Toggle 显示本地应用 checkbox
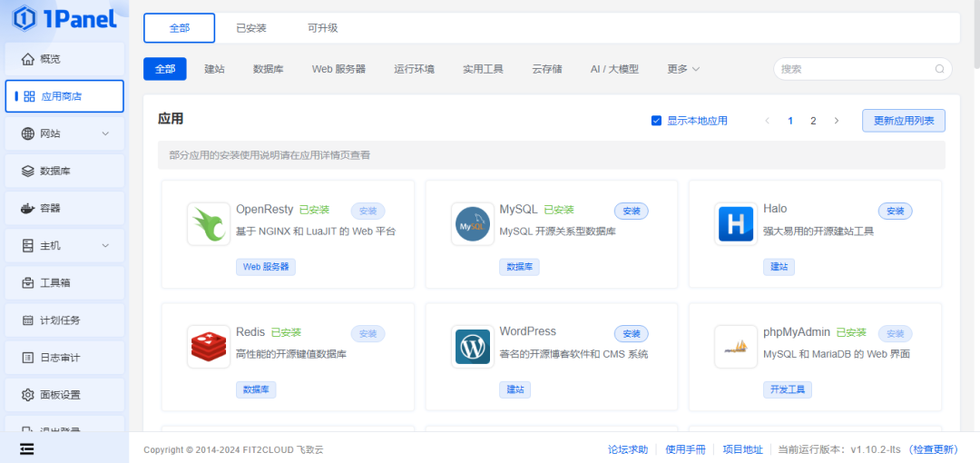980x463 pixels. click(656, 121)
